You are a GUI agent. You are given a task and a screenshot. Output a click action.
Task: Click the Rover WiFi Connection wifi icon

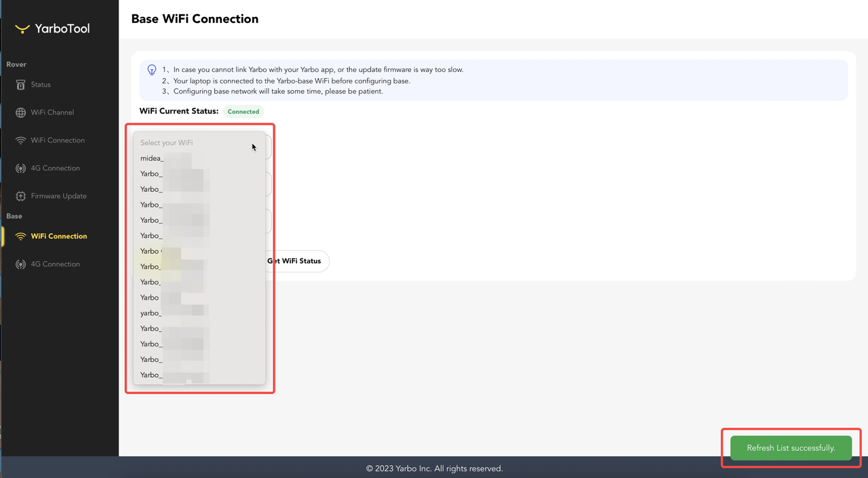pos(20,140)
